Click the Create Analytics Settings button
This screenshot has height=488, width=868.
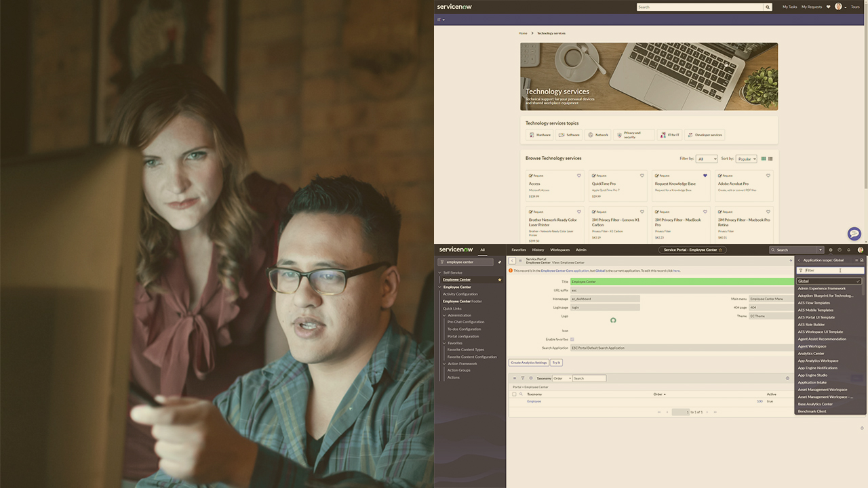pos(529,363)
